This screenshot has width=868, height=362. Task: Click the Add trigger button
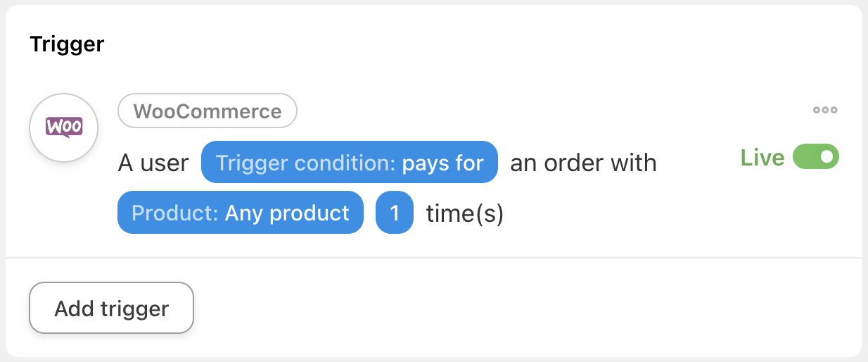tap(111, 308)
